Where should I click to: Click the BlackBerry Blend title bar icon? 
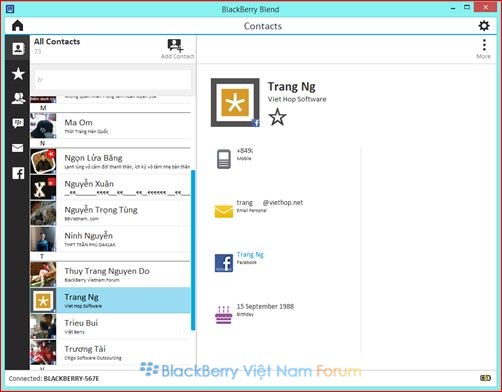10,9
